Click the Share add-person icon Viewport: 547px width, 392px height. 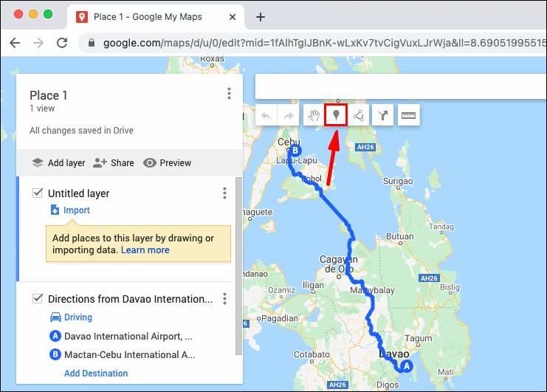pyautogui.click(x=100, y=163)
